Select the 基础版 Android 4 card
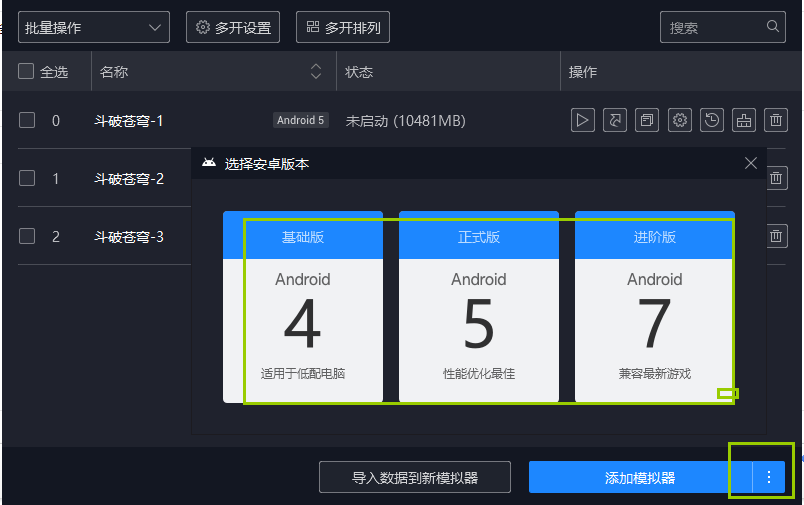804x505 pixels. coord(303,307)
